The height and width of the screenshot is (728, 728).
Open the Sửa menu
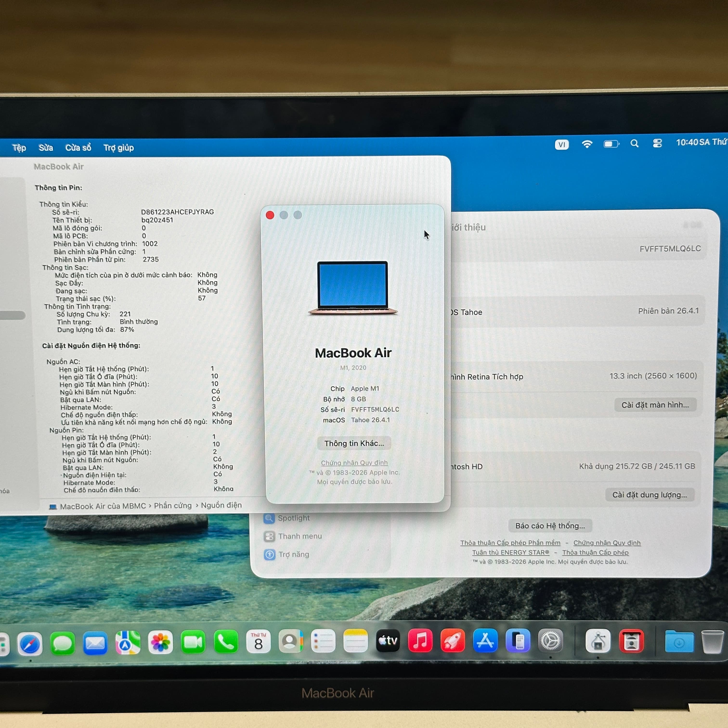coord(45,148)
